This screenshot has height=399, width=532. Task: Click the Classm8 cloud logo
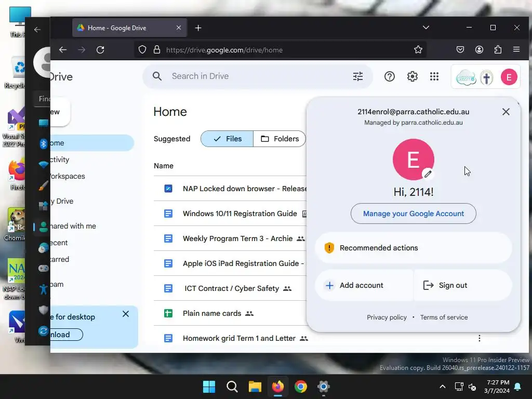click(466, 78)
